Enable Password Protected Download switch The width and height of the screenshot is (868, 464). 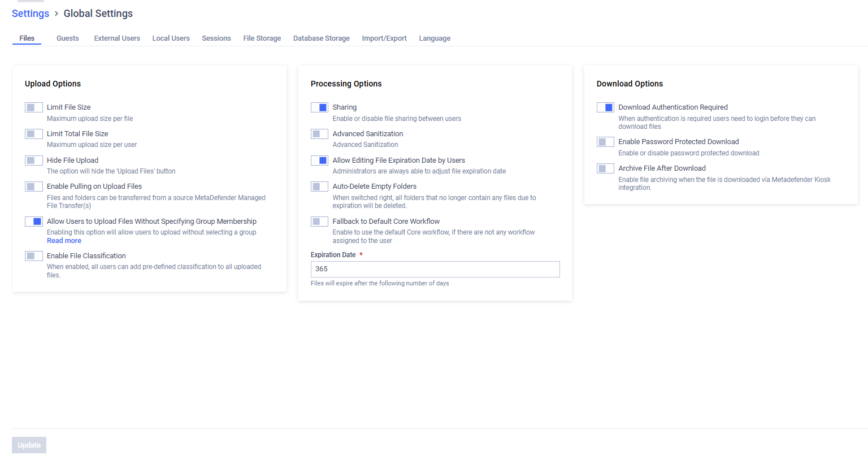coord(605,142)
